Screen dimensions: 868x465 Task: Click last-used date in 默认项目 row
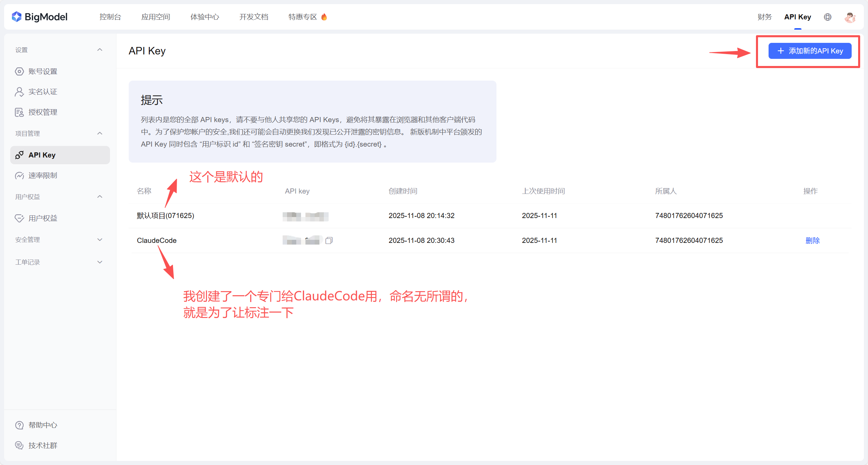tap(539, 216)
